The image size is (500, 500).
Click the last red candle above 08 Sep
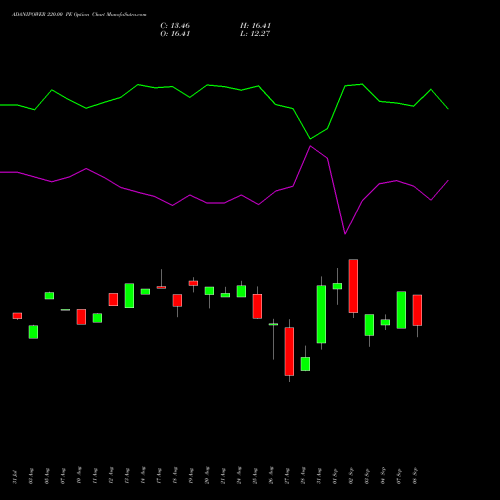(x=417, y=310)
